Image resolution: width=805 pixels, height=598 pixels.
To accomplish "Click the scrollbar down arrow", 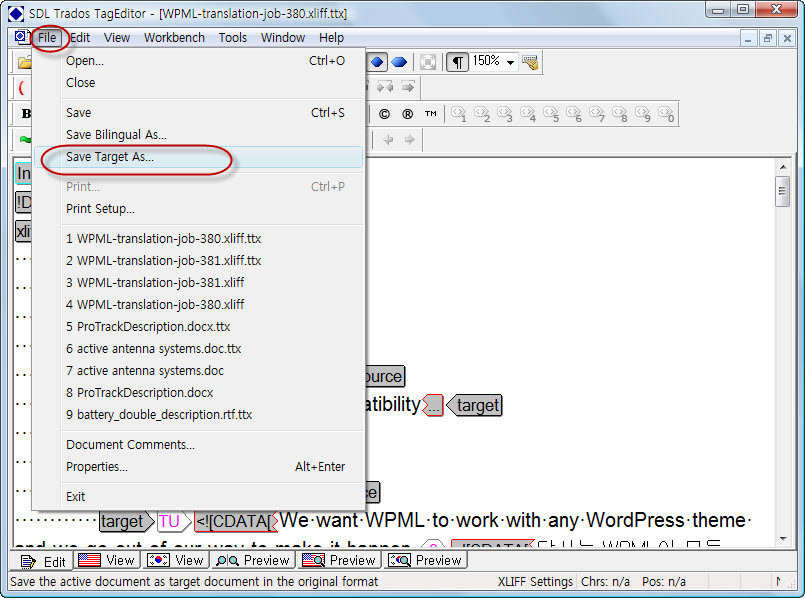I will coord(782,538).
